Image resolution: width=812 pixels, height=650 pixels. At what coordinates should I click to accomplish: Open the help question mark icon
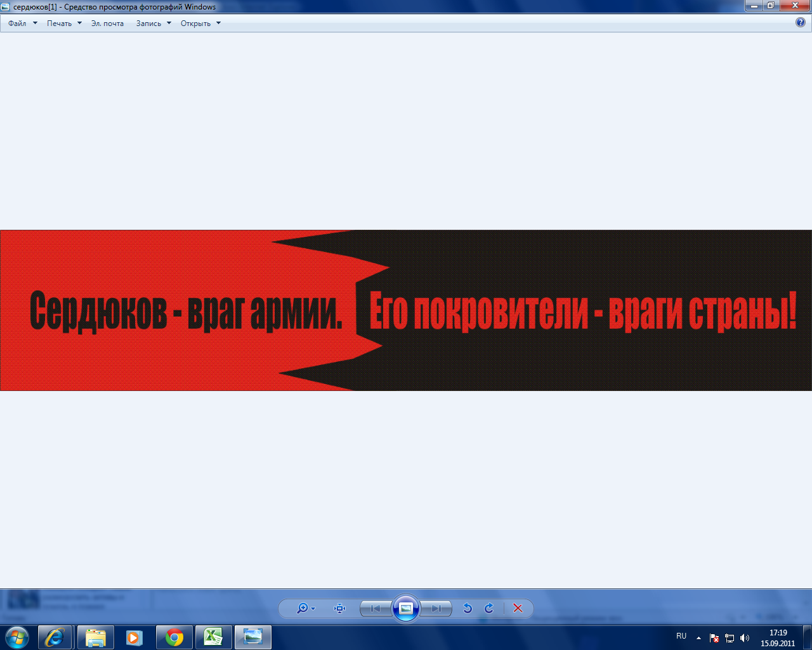tap(800, 22)
